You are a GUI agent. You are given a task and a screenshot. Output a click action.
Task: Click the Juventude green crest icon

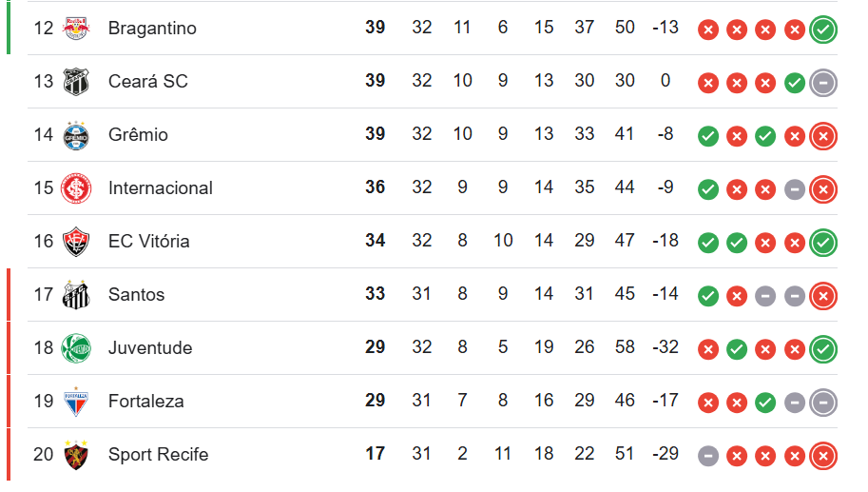[x=76, y=348]
